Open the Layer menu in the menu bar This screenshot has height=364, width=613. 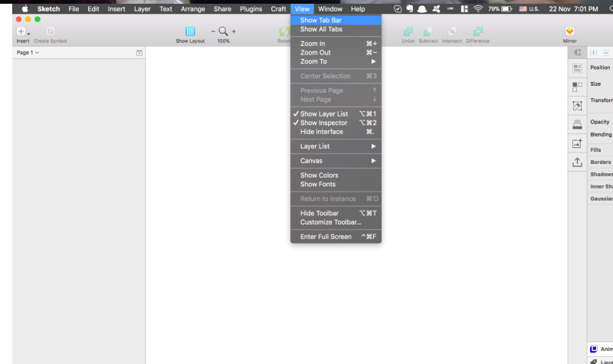[x=143, y=8]
